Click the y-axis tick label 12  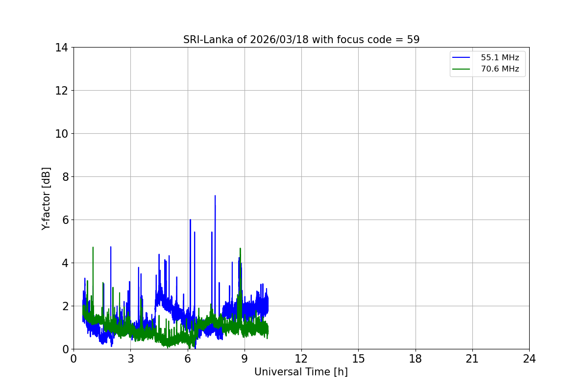point(61,91)
